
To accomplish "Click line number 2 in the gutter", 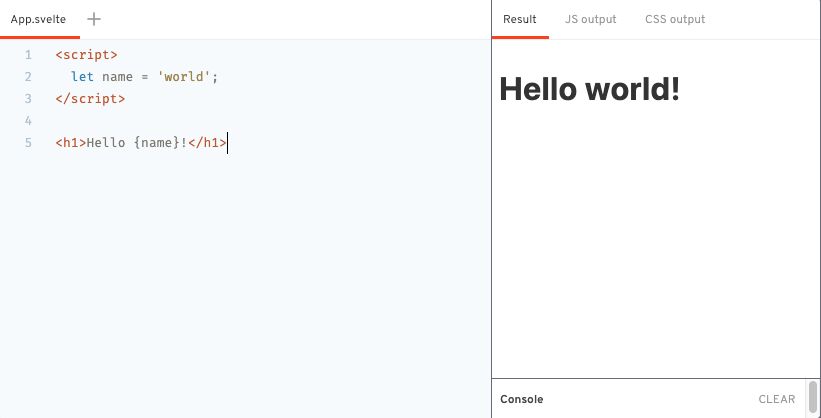I will pyautogui.click(x=28, y=77).
